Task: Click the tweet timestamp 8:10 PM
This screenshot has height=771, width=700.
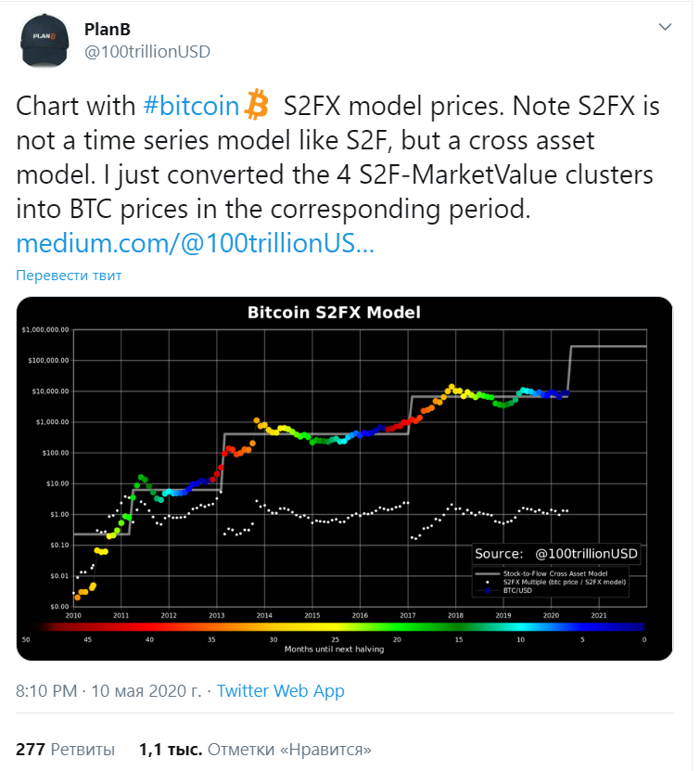Action: click(47, 691)
